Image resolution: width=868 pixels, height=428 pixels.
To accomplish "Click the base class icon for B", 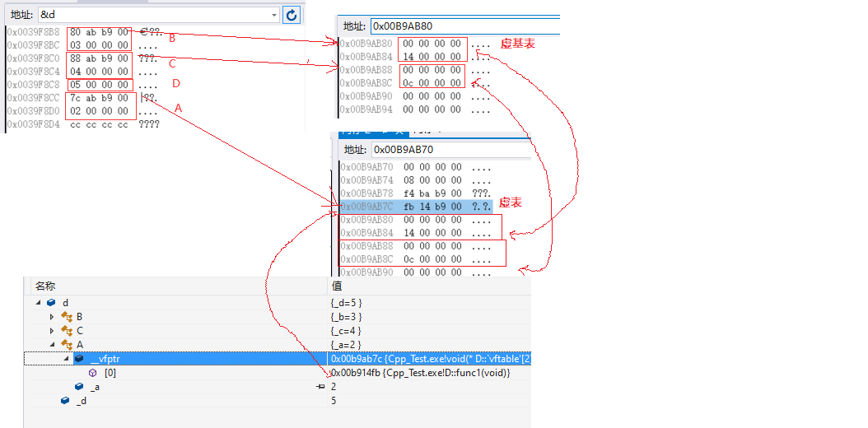I will pos(67,317).
